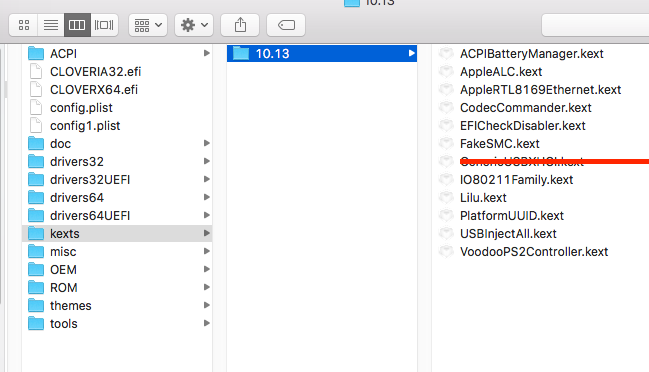Switch Finder to icon view
Image resolution: width=649 pixels, height=372 pixels.
point(24,25)
